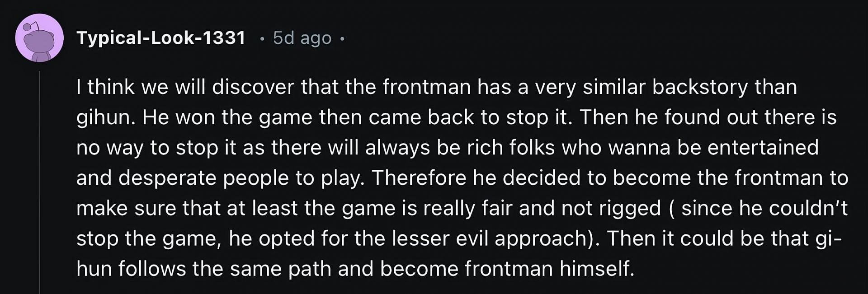The height and width of the screenshot is (294, 868).
Task: Click the line starting 'gihun. He won'
Action: (457, 117)
